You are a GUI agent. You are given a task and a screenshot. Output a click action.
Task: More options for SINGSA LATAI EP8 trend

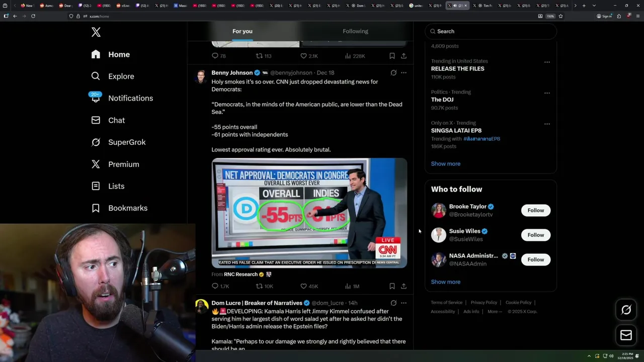[x=547, y=124]
